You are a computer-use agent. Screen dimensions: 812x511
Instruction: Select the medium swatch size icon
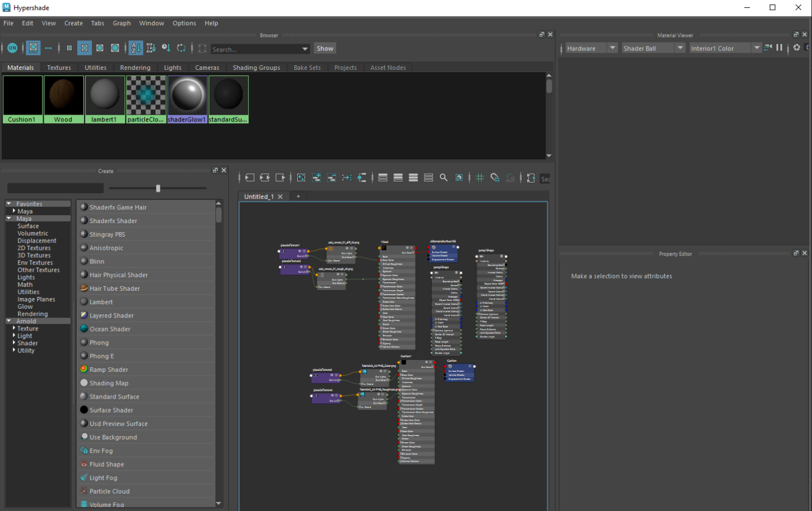tap(85, 48)
